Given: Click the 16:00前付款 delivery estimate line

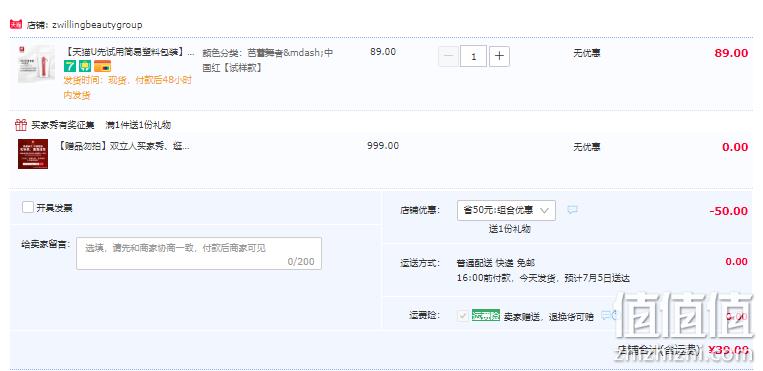Looking at the screenshot, I should click(x=543, y=278).
